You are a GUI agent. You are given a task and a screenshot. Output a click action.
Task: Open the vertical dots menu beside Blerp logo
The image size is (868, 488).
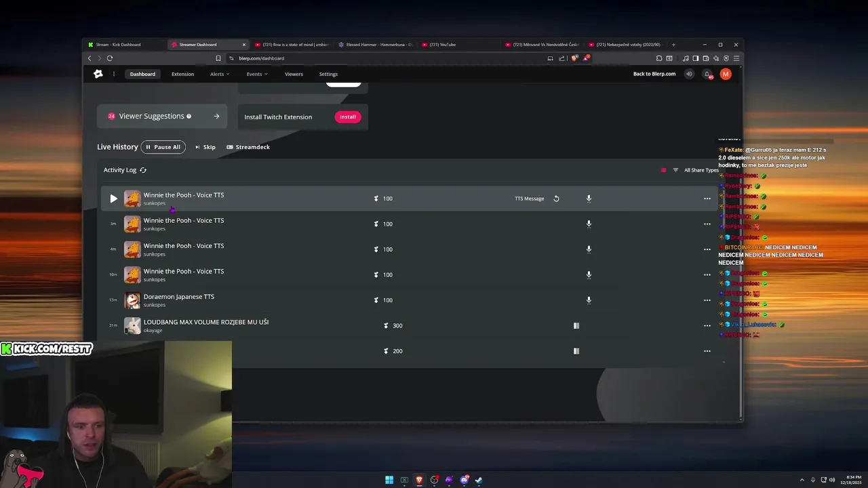(x=114, y=74)
